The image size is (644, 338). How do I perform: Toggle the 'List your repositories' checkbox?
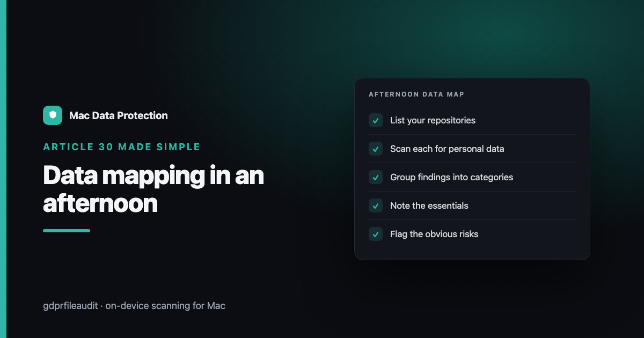click(376, 120)
